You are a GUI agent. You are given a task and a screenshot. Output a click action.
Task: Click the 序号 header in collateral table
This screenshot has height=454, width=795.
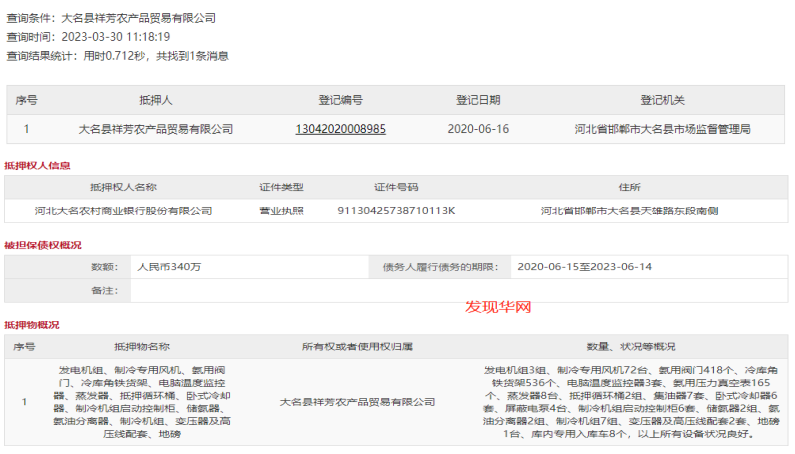coord(24,346)
